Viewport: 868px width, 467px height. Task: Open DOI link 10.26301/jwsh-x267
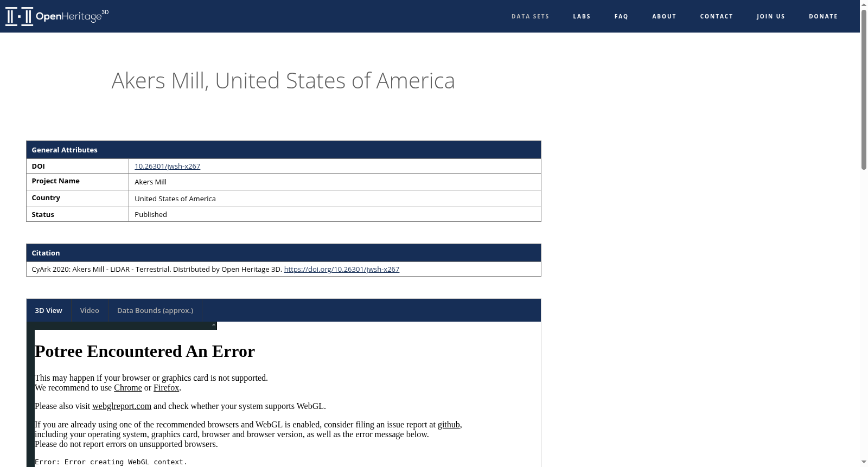point(167,166)
